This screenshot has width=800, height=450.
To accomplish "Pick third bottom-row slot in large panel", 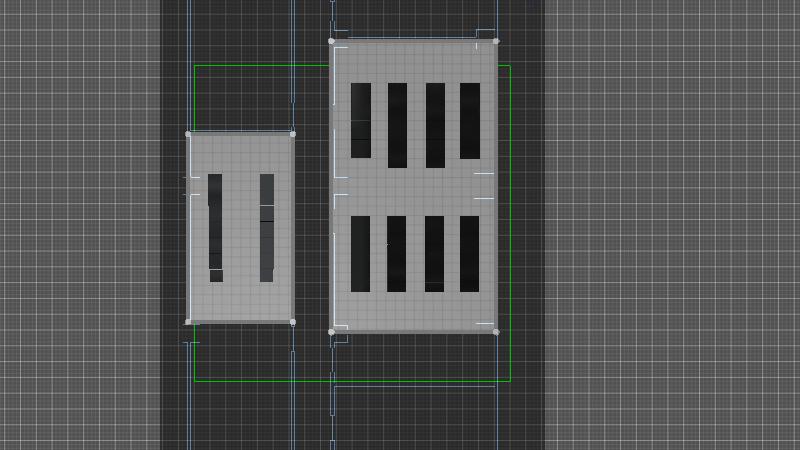I will 434,254.
